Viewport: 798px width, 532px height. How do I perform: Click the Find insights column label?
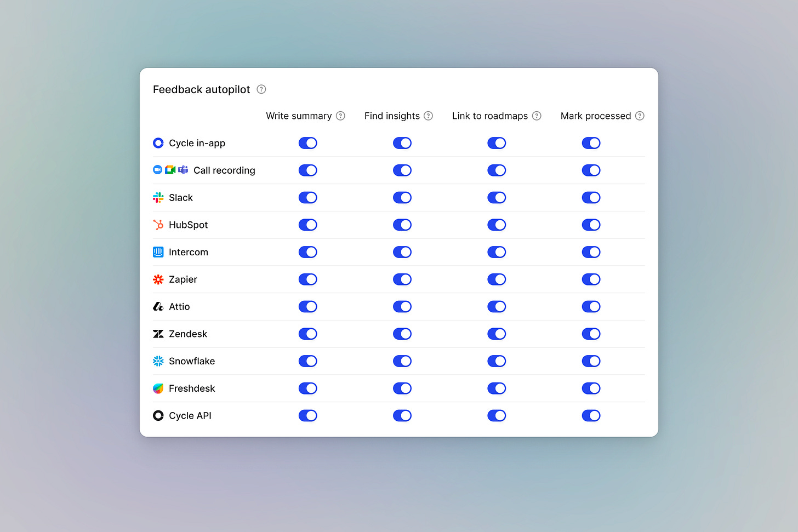[392, 116]
